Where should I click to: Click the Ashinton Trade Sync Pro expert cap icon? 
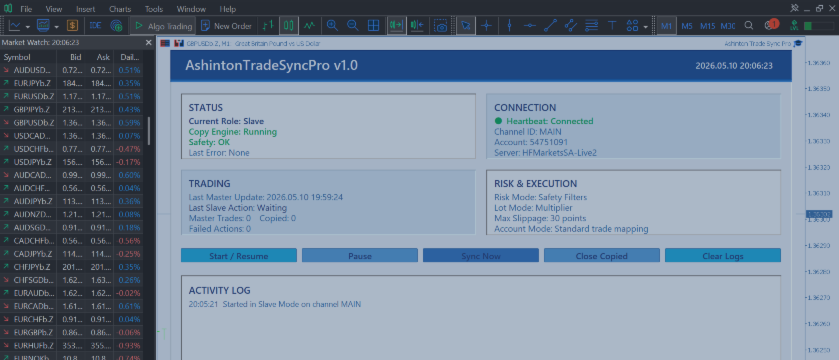(x=798, y=43)
